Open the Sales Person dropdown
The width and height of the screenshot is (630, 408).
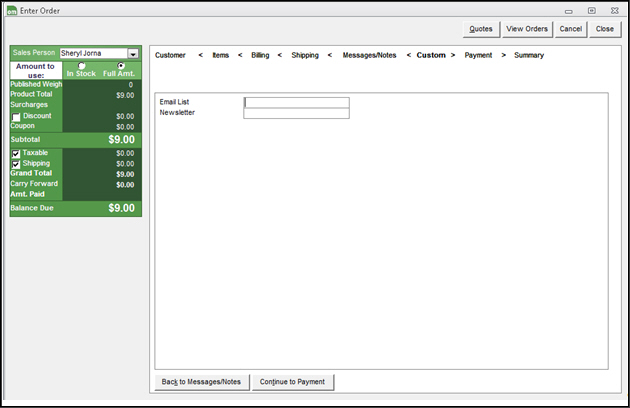coord(133,53)
